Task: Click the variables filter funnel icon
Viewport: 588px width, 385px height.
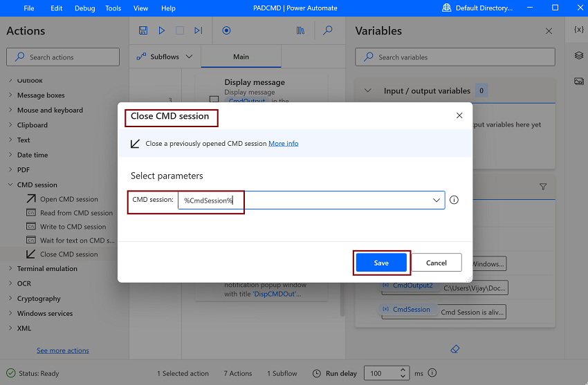Action: pos(542,187)
